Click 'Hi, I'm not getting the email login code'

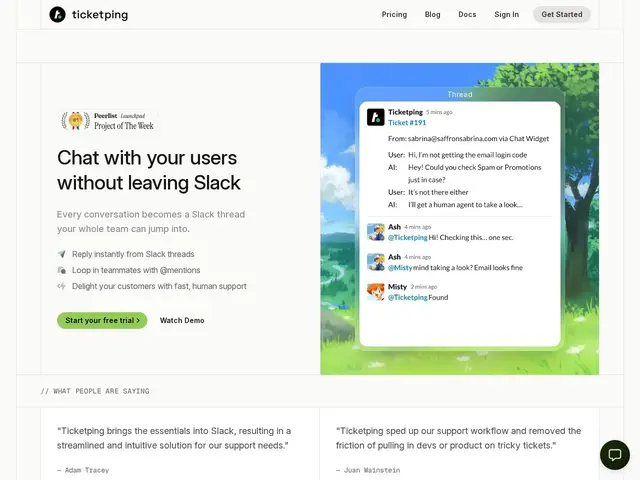[x=467, y=155]
